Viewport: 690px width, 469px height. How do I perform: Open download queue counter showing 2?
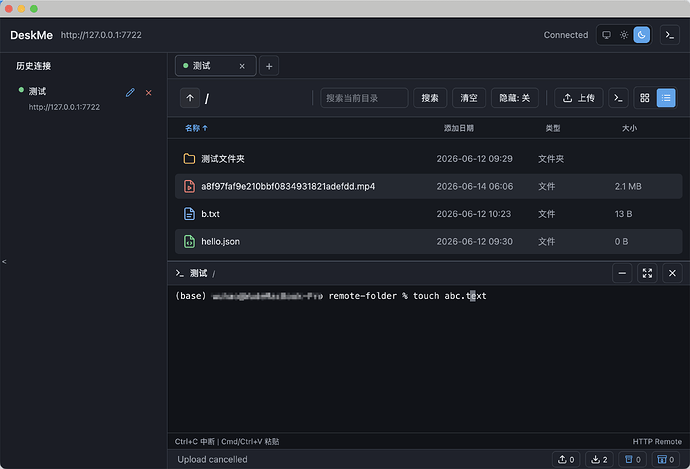(599, 459)
